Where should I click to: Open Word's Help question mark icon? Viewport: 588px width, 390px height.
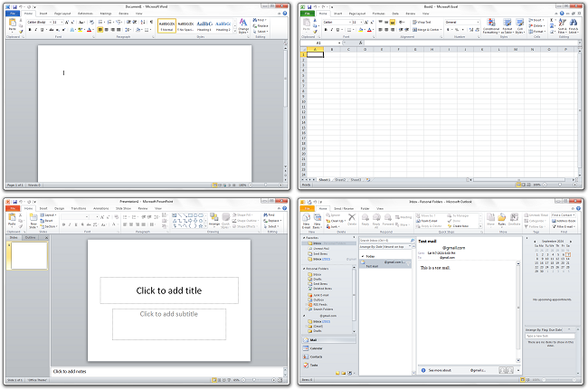pos(285,14)
